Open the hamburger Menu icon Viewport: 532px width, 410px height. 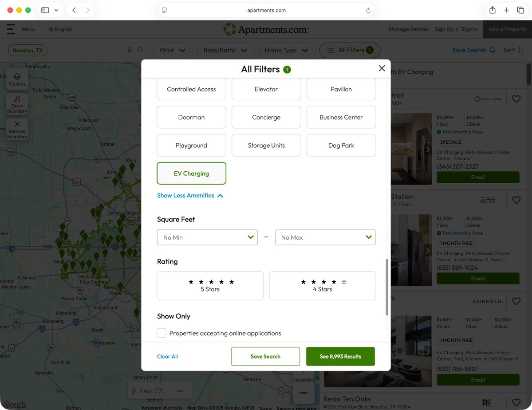11,29
